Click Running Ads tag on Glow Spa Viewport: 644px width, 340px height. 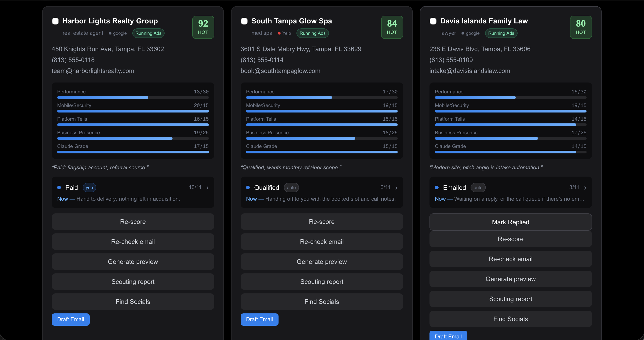312,33
